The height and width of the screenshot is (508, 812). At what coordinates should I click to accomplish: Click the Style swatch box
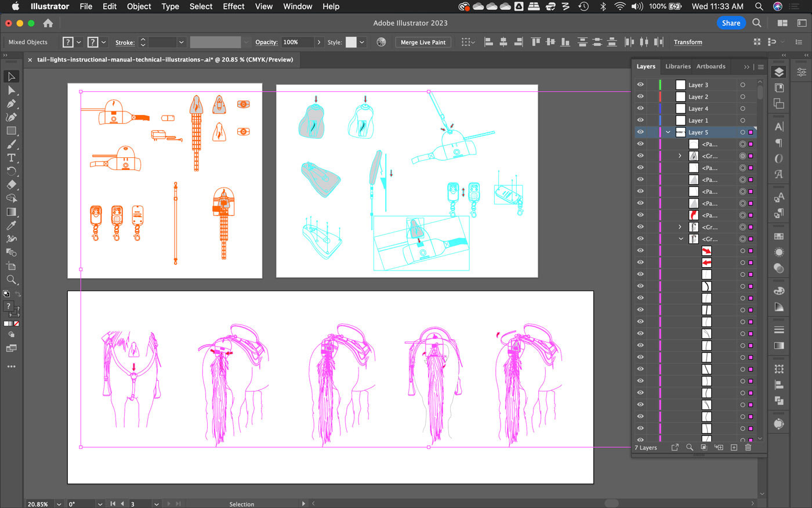[x=351, y=42]
